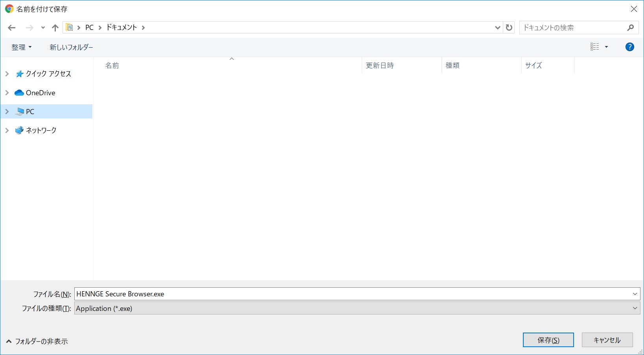This screenshot has height=355, width=644.
Task: Select クイック アクセス in navigation pane
Action: (x=48, y=74)
